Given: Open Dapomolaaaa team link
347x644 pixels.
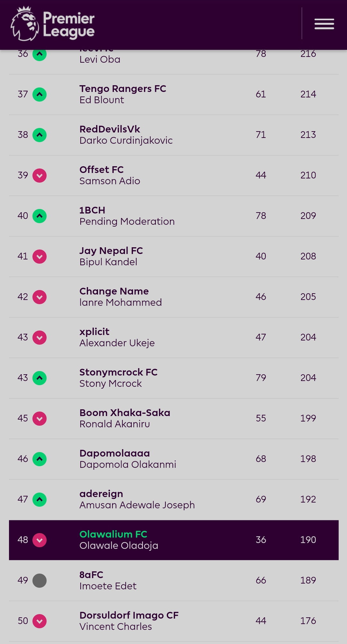Looking at the screenshot, I should (115, 453).
